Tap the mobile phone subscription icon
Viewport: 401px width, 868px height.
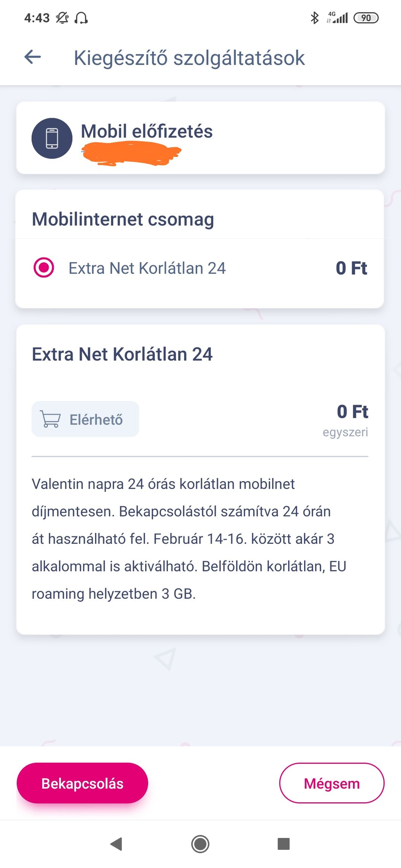[52, 138]
